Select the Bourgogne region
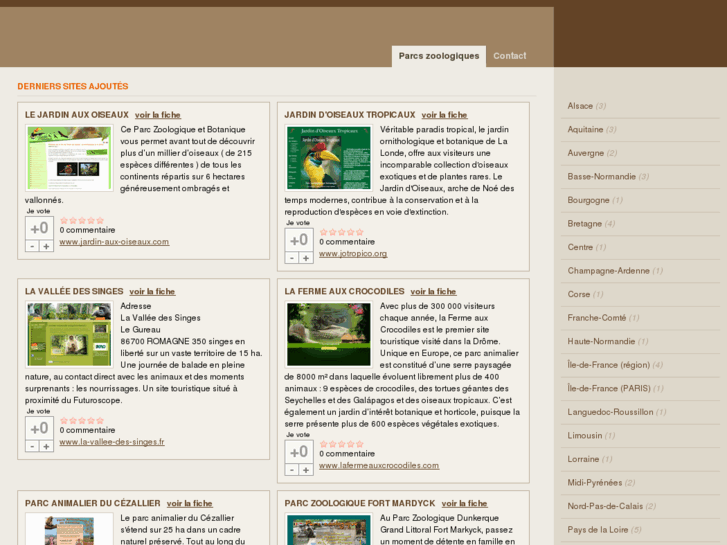 point(588,200)
